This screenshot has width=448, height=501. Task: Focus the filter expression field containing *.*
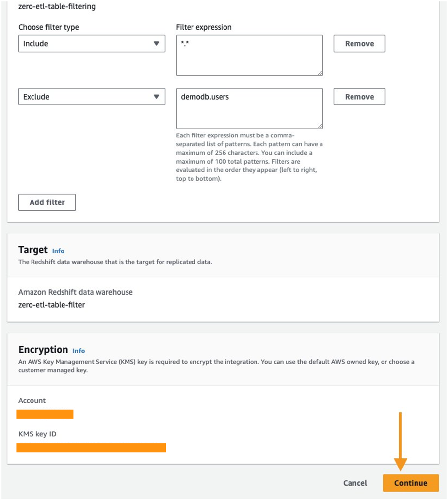[x=249, y=55]
